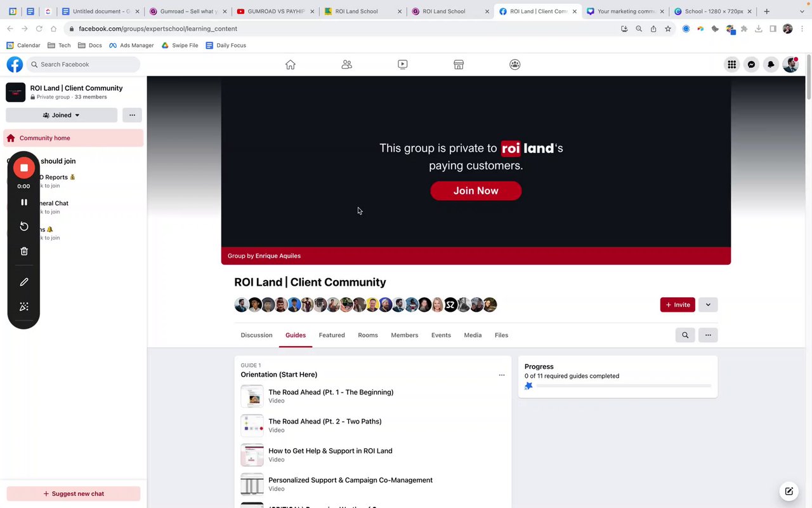The image size is (812, 508).
Task: Open more options next to group search
Action: click(x=708, y=335)
